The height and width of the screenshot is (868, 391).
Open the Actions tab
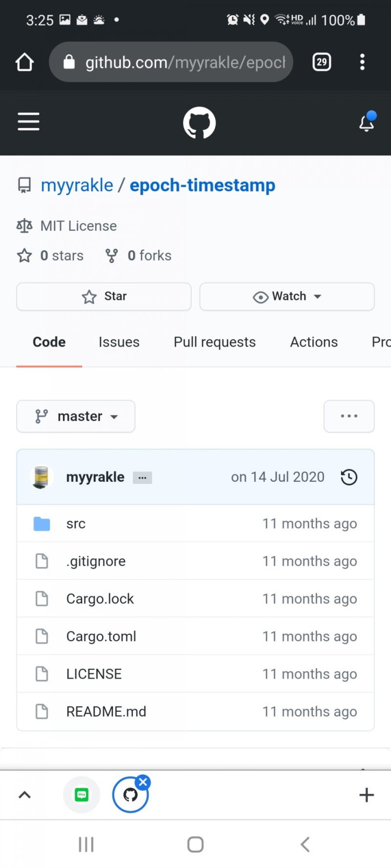[314, 342]
